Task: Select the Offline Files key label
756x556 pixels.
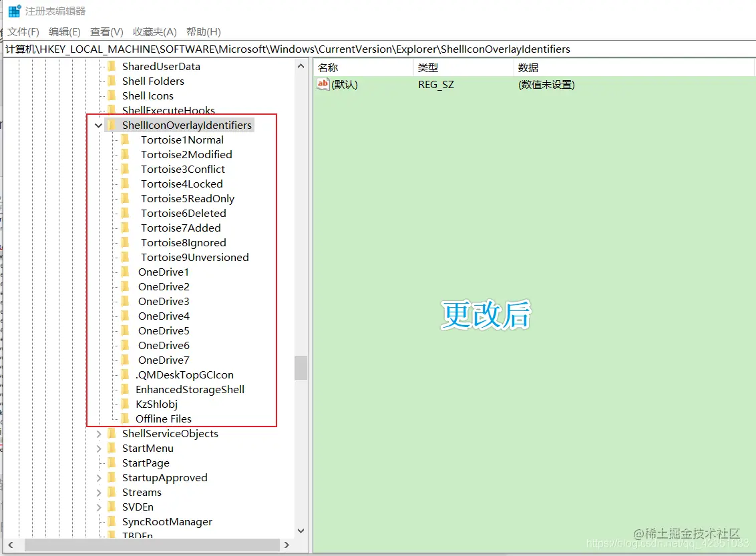Action: pos(164,419)
